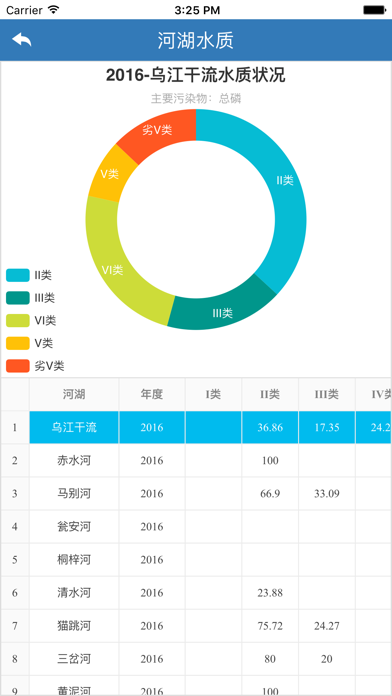Click the III类 donut chart segment
Viewport: 392px width, 696px height.
click(x=222, y=312)
